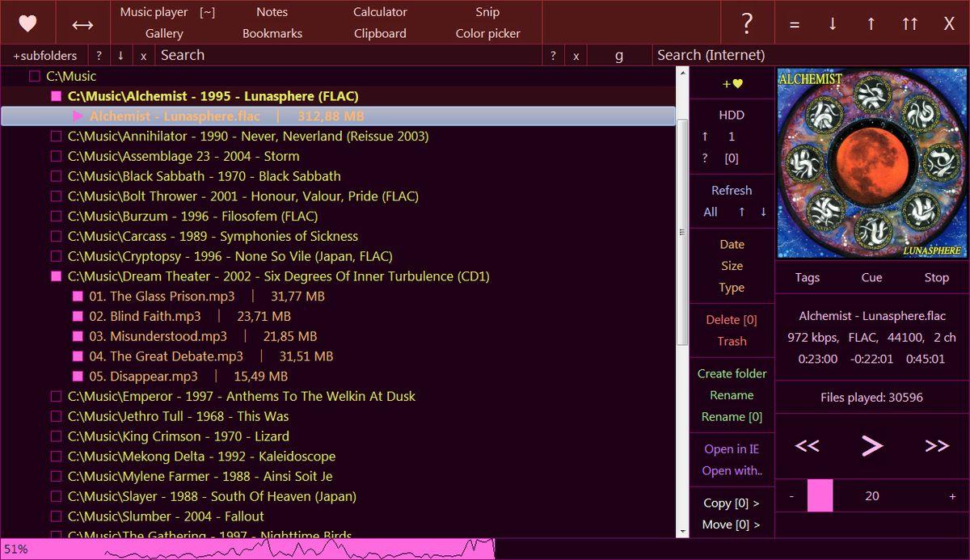Image resolution: width=970 pixels, height=560 pixels.
Task: Skip to next track with >>
Action: 937,446
